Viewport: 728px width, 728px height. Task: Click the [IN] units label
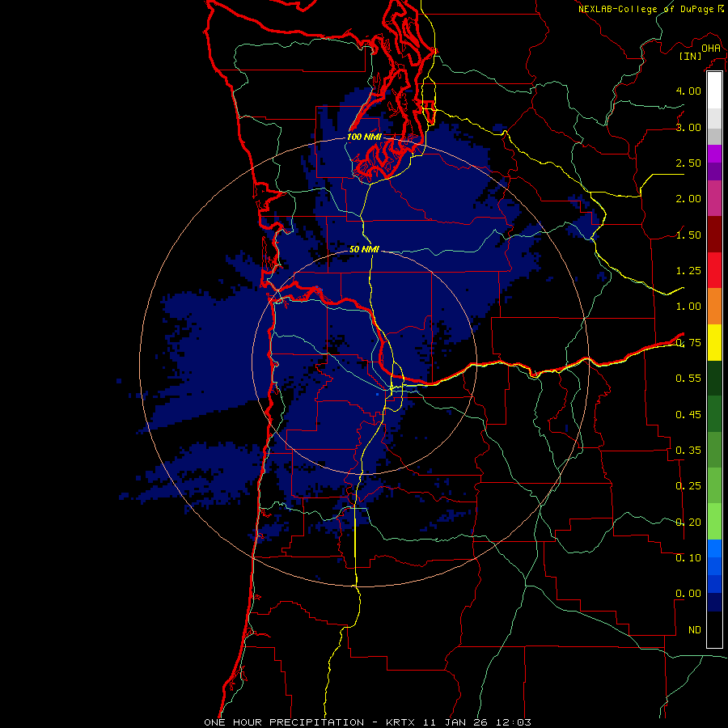coord(691,56)
